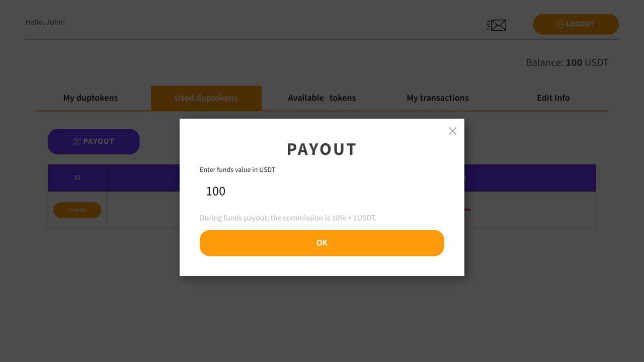View the My transactions tab
Image resolution: width=644 pixels, height=362 pixels.
coord(438,98)
